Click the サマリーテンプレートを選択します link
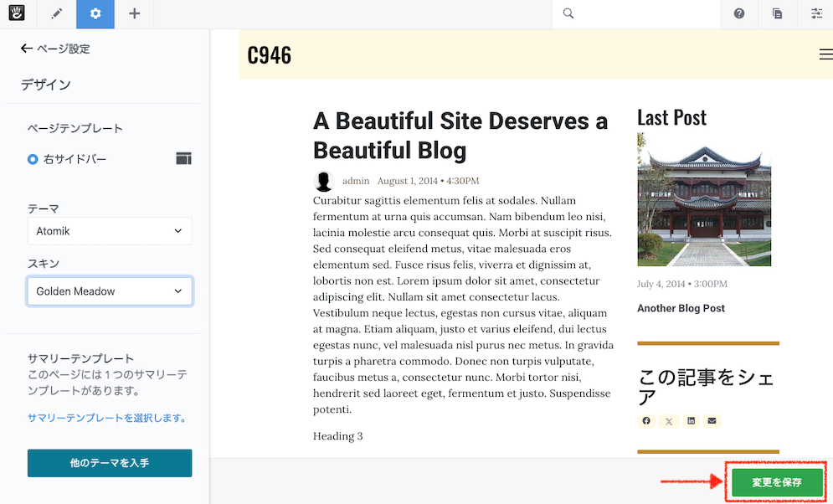This screenshot has width=833, height=504. [x=107, y=418]
